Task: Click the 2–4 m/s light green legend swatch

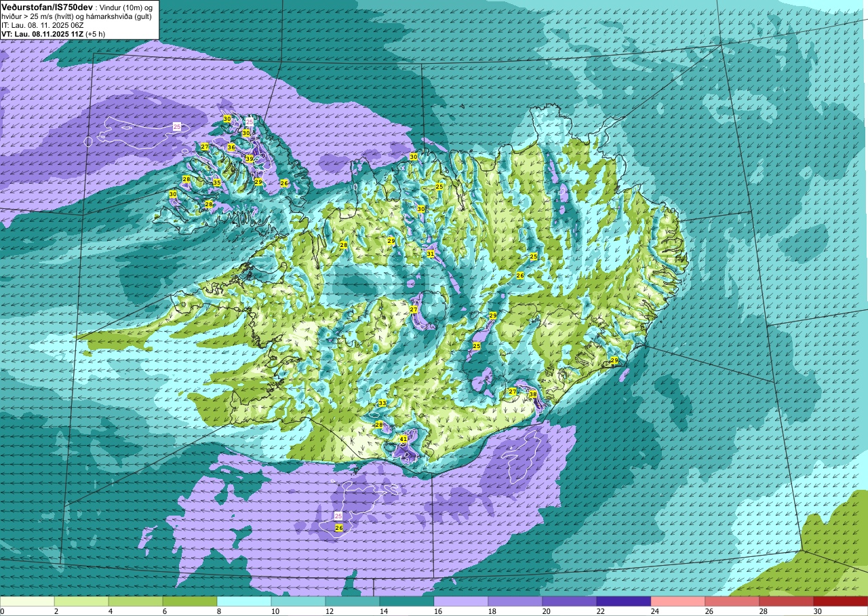Action: click(x=81, y=601)
